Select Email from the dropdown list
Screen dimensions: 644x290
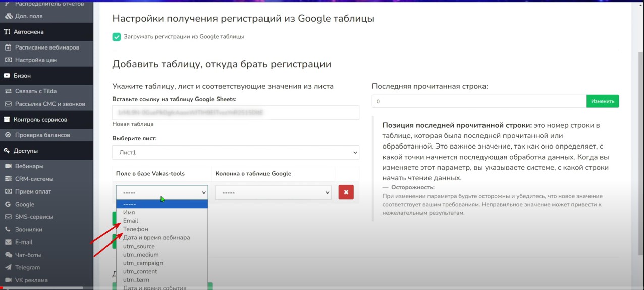pos(131,221)
